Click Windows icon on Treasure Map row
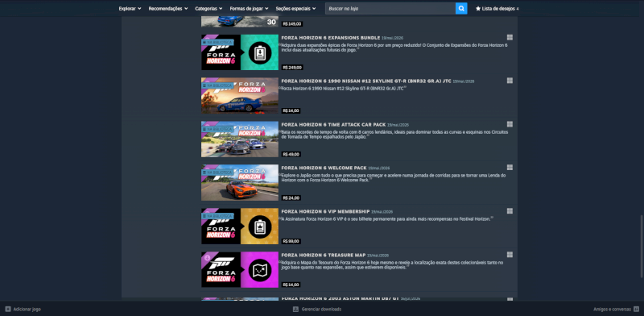Image resolution: width=644 pixels, height=316 pixels. click(510, 255)
